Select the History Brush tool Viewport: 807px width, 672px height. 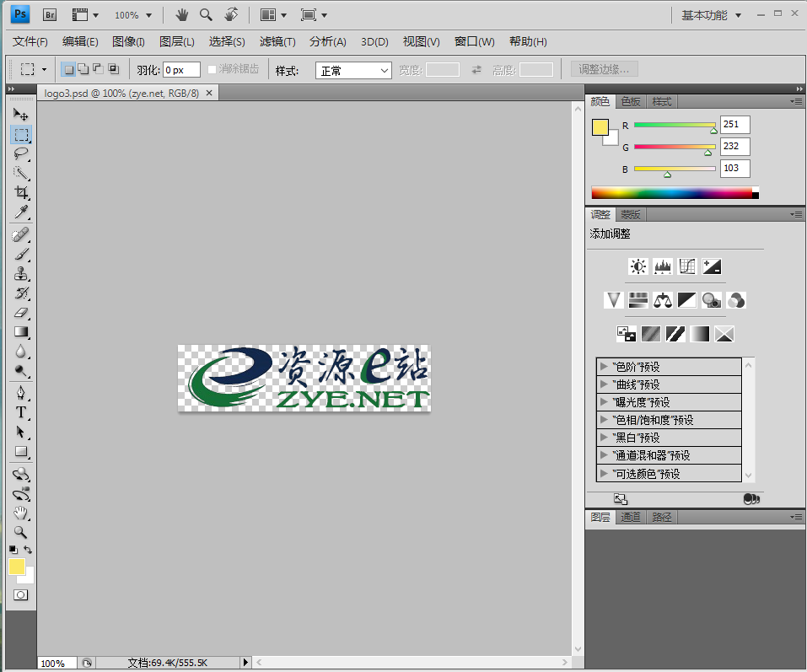click(20, 293)
